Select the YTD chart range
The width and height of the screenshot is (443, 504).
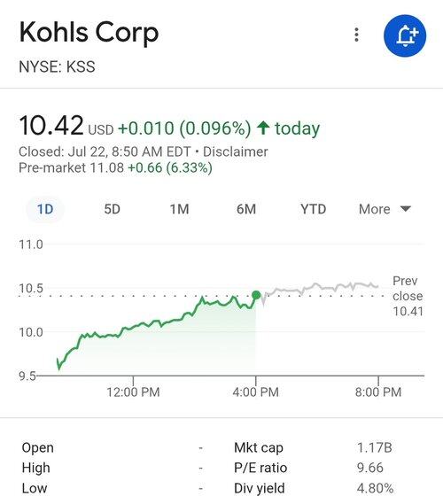click(x=314, y=209)
